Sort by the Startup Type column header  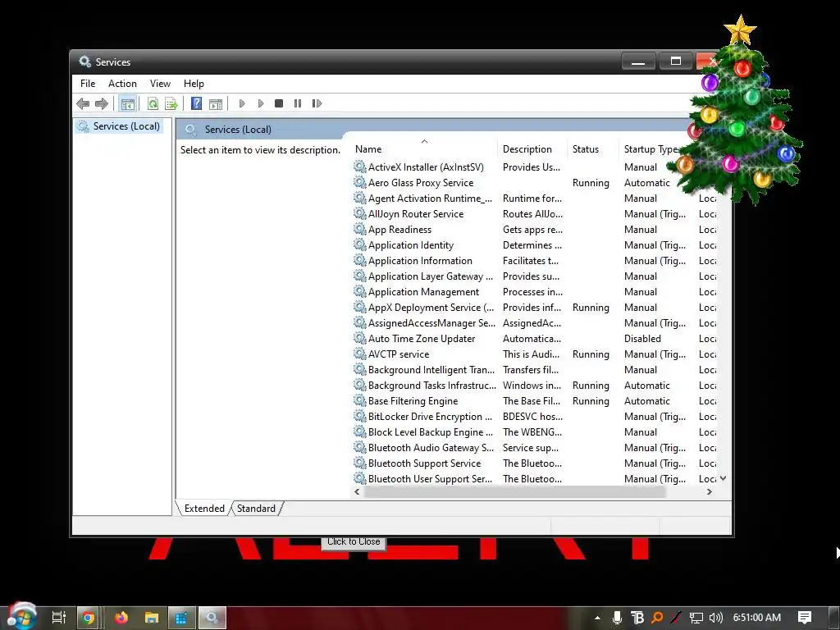651,149
